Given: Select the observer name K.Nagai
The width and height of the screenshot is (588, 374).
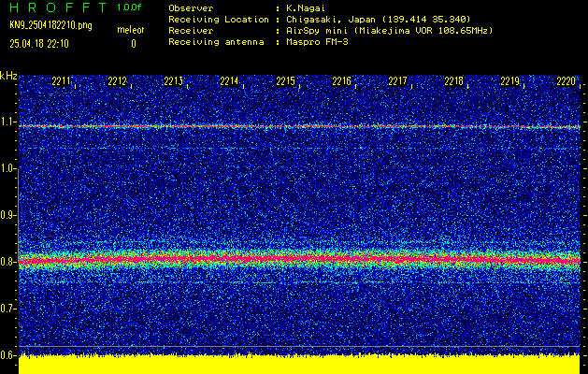Looking at the screenshot, I should (306, 8).
